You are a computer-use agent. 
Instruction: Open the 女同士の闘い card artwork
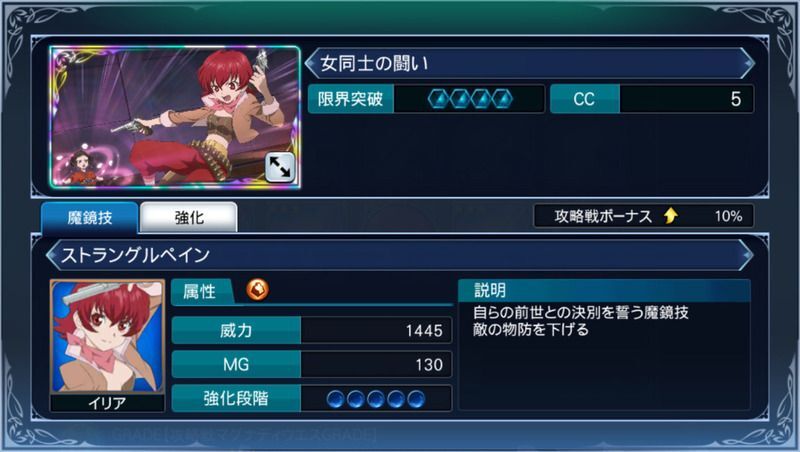click(175, 117)
